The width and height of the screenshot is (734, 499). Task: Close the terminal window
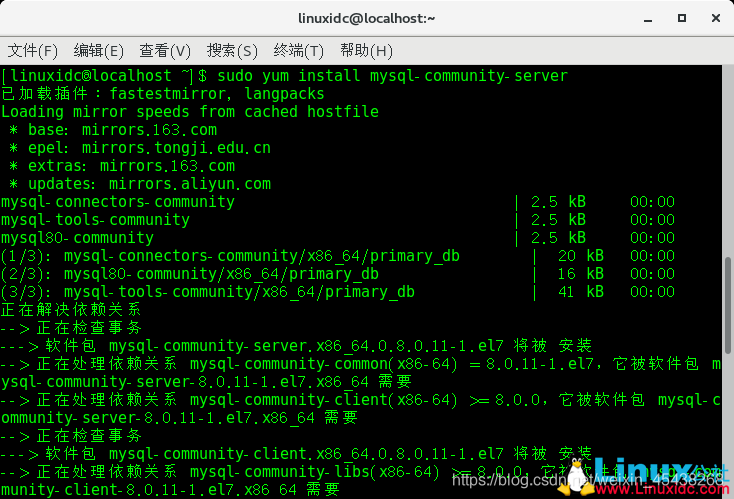coord(716,18)
